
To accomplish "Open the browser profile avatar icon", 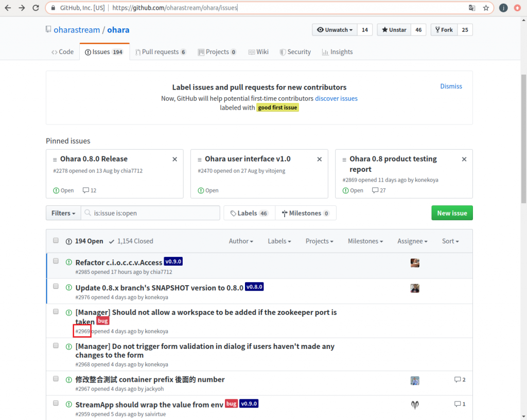I will [x=503, y=8].
